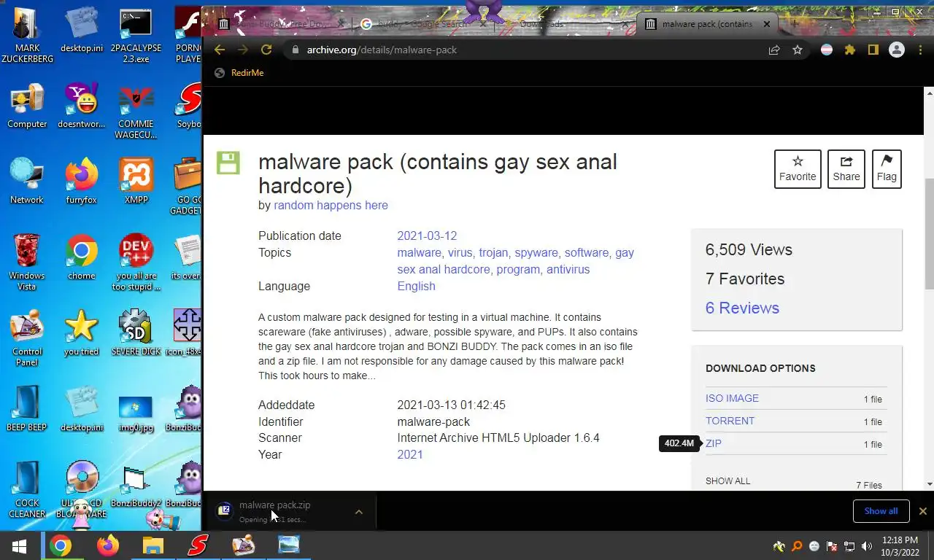Click the striped flag extension icon
Image resolution: width=934 pixels, height=560 pixels.
(826, 50)
